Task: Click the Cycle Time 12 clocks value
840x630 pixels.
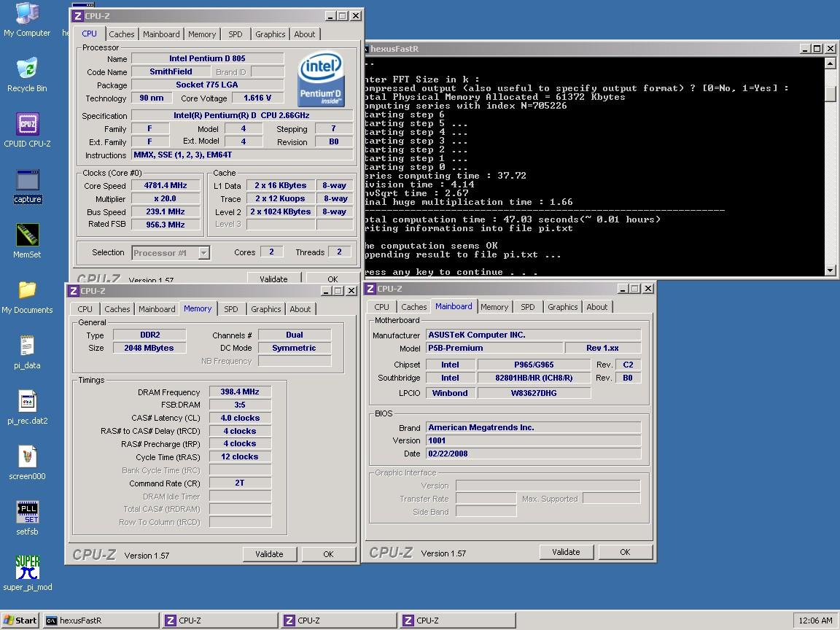Action: [x=240, y=456]
